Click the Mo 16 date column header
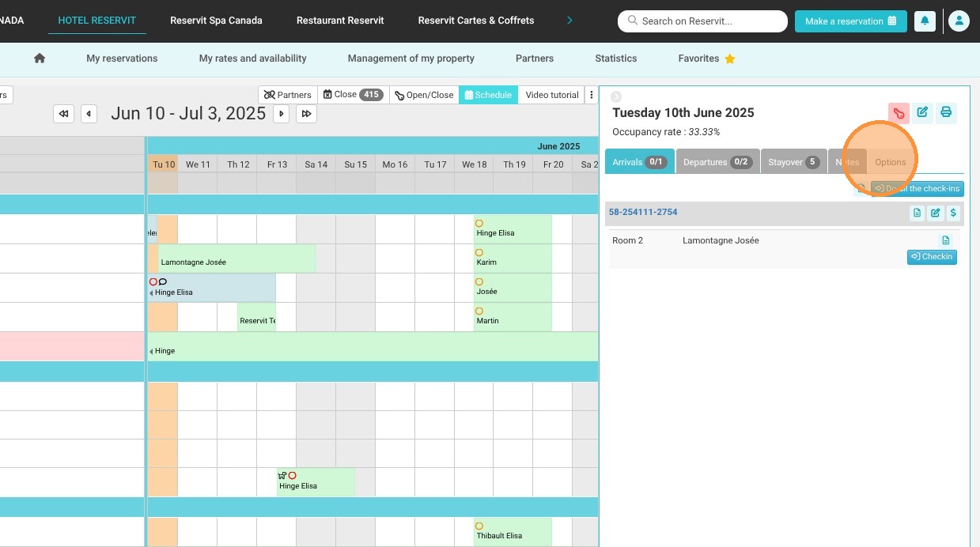Screen dimensions: 980x547 point(395,164)
